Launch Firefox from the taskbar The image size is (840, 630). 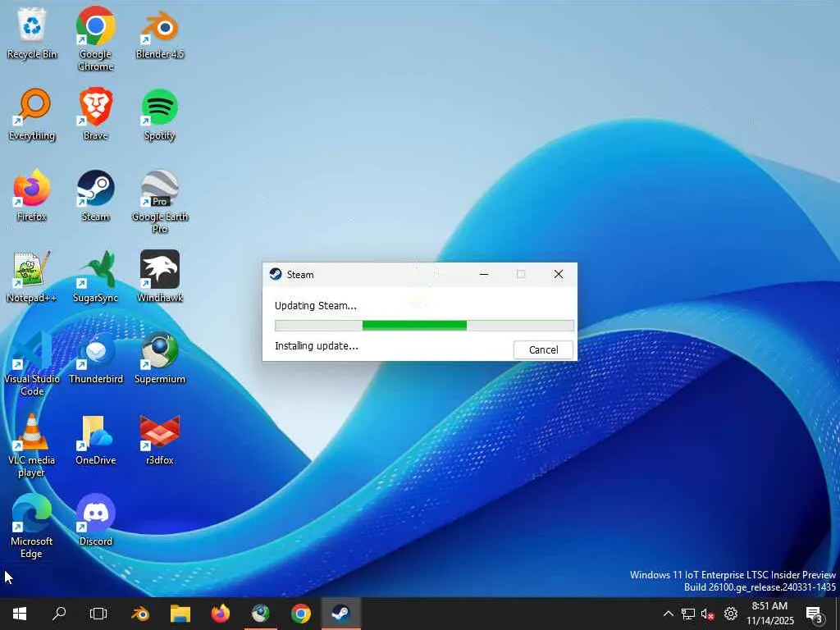(x=221, y=614)
